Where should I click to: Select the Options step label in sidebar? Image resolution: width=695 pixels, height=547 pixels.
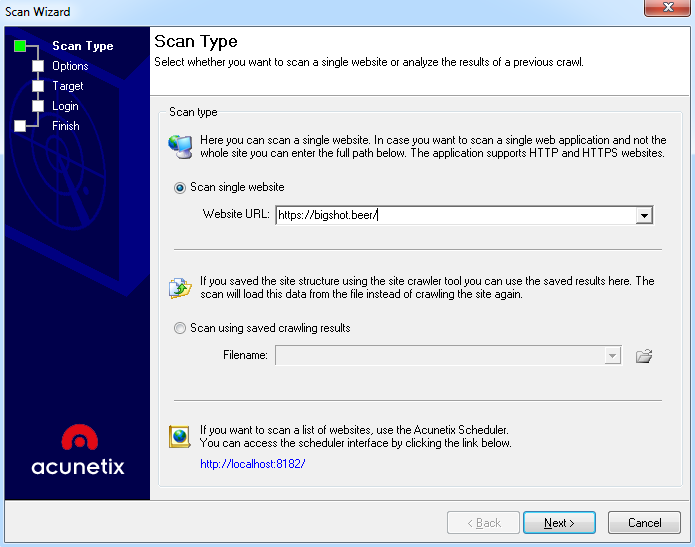(x=70, y=66)
